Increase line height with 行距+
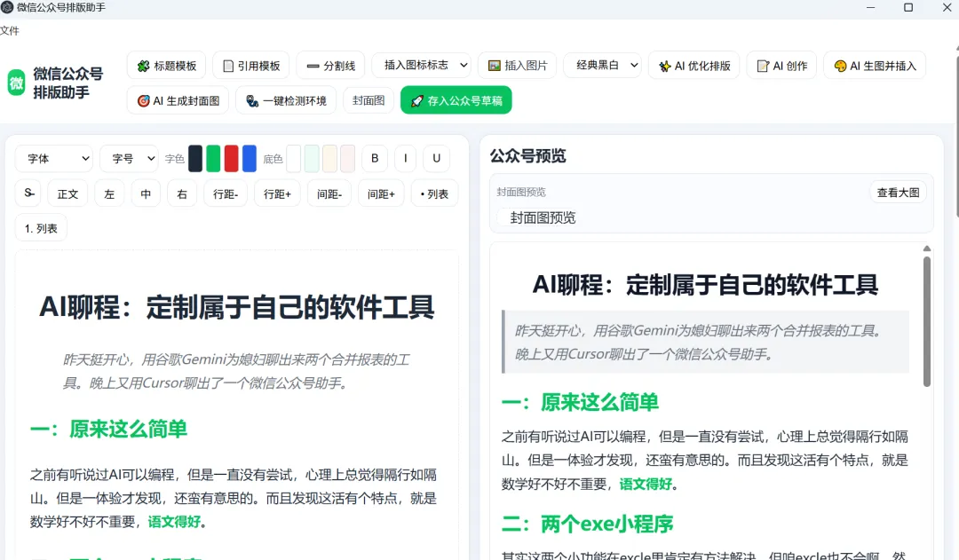The width and height of the screenshot is (959, 560). (278, 193)
